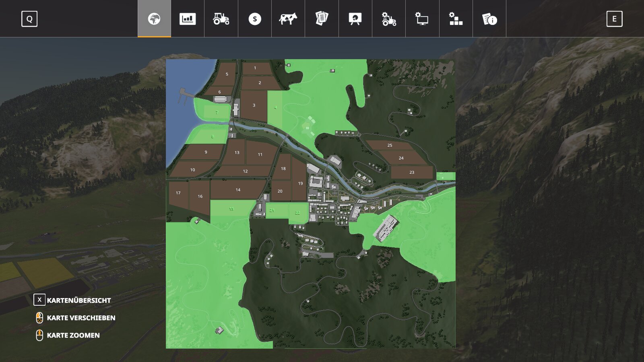Open the statistics presentation board page
Viewport: 644px width, 362px height.
pyautogui.click(x=355, y=19)
